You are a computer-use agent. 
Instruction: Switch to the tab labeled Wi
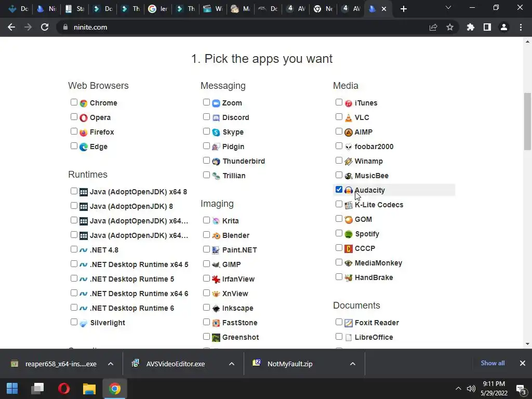pyautogui.click(x=213, y=9)
